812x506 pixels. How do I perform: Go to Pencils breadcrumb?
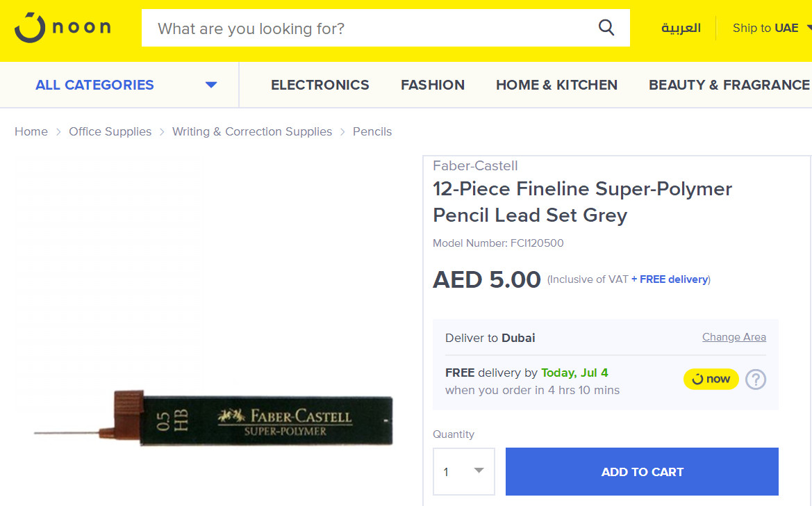pyautogui.click(x=372, y=131)
